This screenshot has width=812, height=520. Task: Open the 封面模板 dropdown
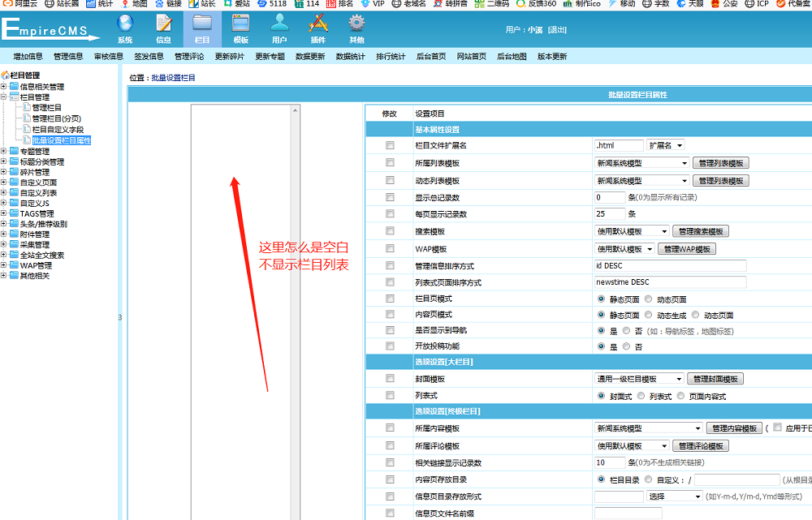coord(639,379)
